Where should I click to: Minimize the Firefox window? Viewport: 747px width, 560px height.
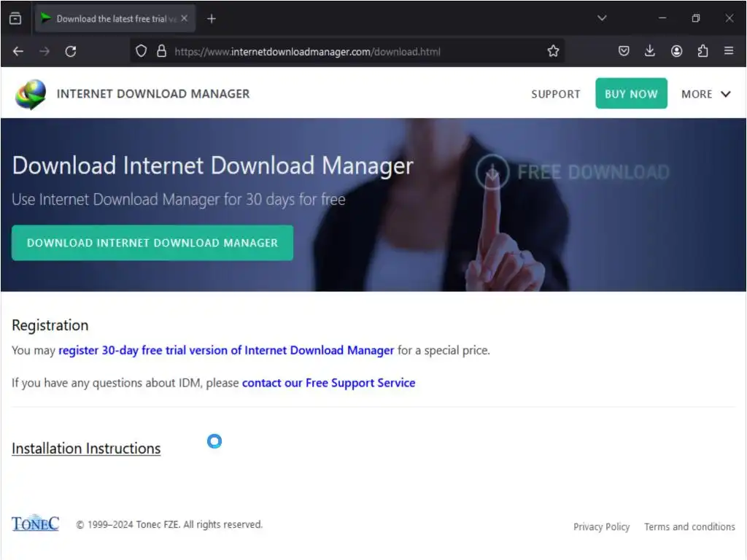[662, 18]
